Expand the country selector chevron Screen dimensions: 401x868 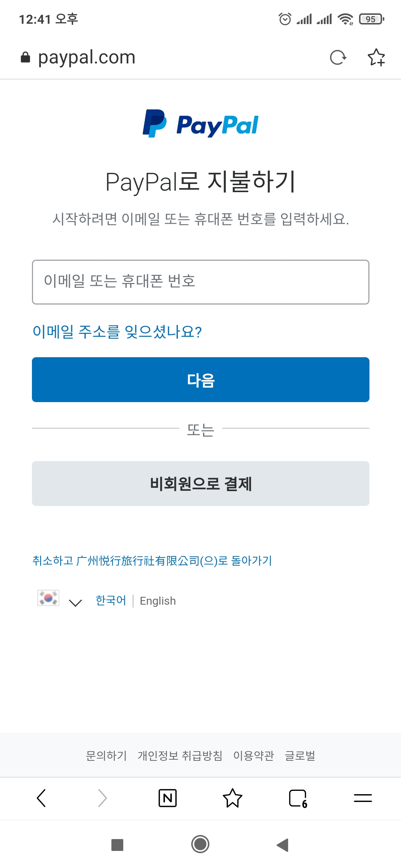[75, 603]
